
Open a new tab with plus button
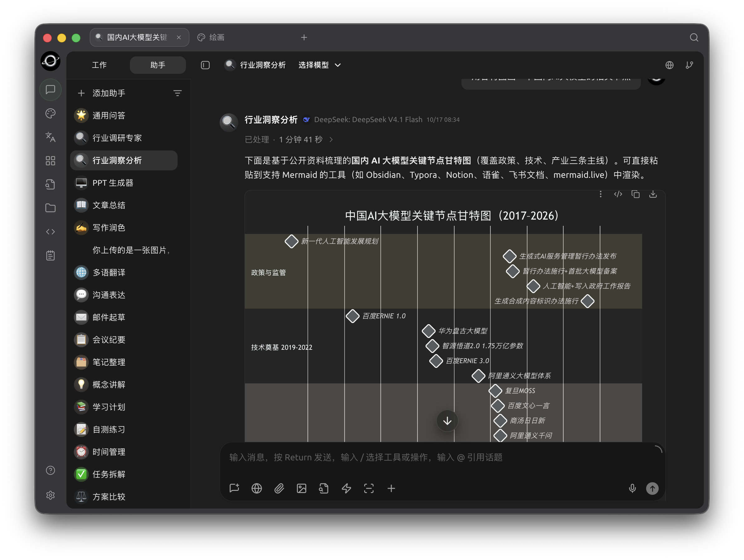point(304,37)
